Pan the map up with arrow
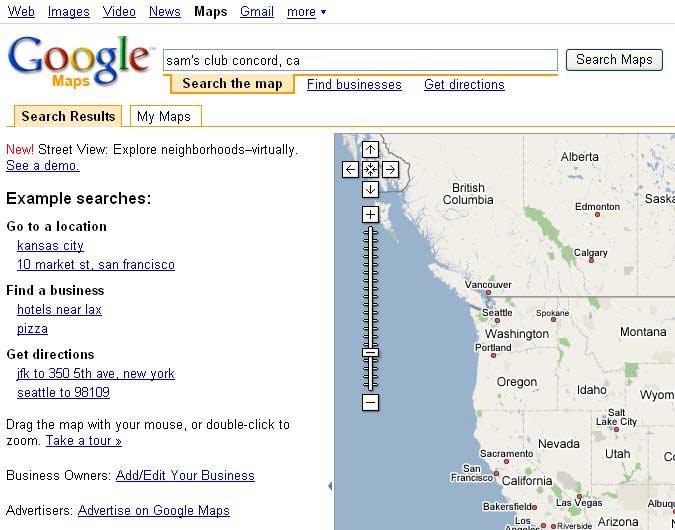Screen dimensions: 675x530 (370, 150)
